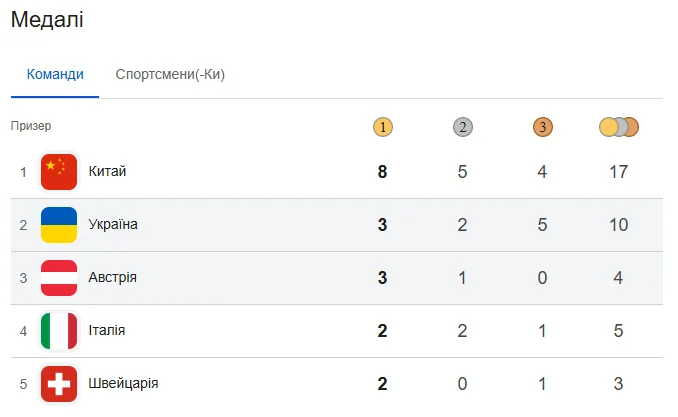Select the Австрія team name
This screenshot has height=417, width=678.
pyautogui.click(x=113, y=278)
